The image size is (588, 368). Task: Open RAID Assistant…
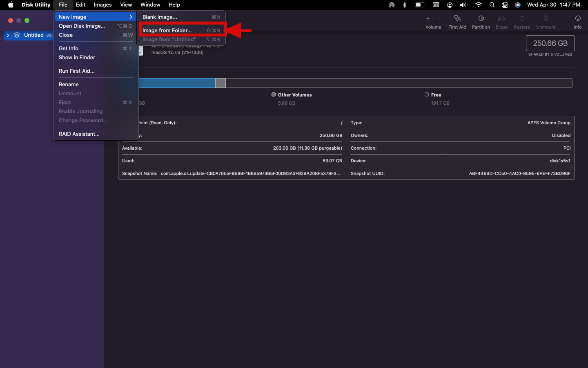96,134
